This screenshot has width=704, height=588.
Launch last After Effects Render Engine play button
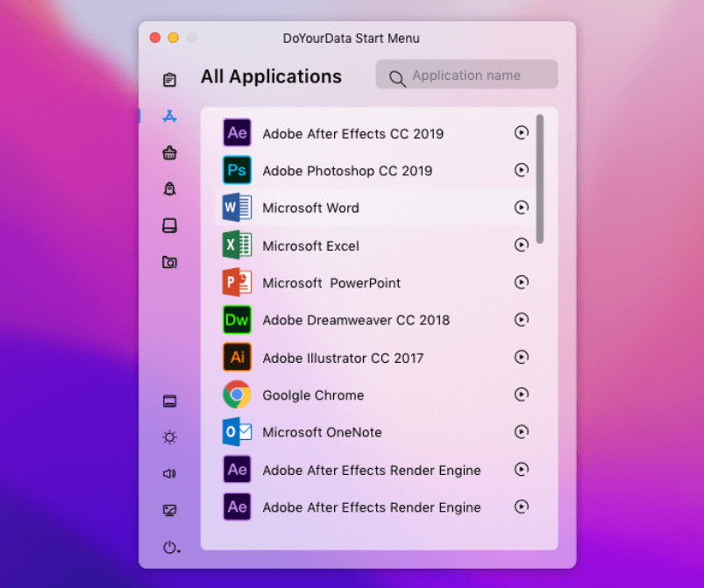pos(522,507)
